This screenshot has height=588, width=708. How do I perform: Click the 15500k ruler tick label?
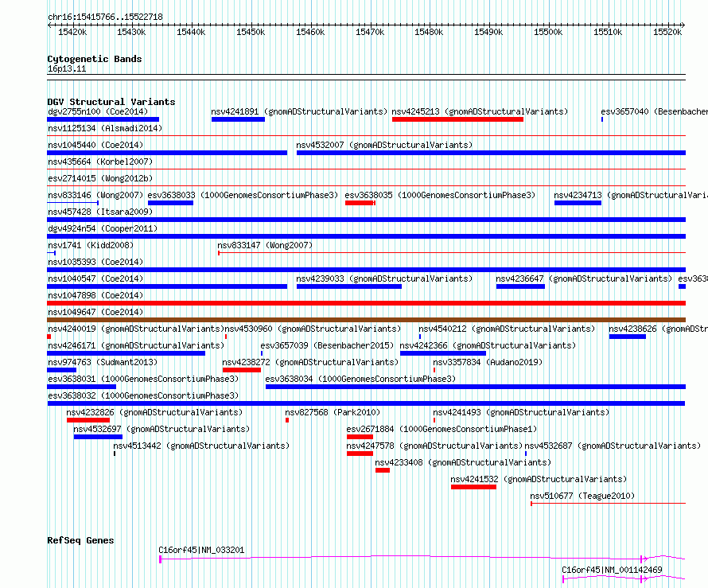coord(548,32)
